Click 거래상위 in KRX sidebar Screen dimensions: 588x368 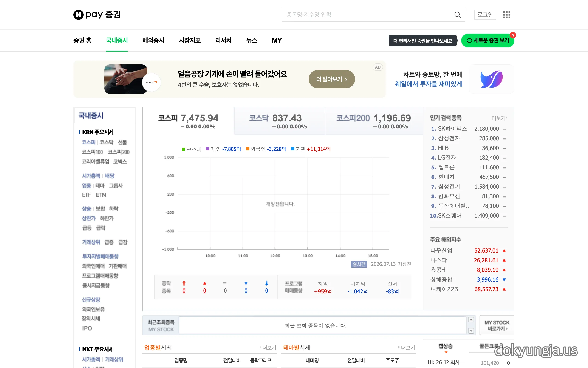tap(91, 242)
